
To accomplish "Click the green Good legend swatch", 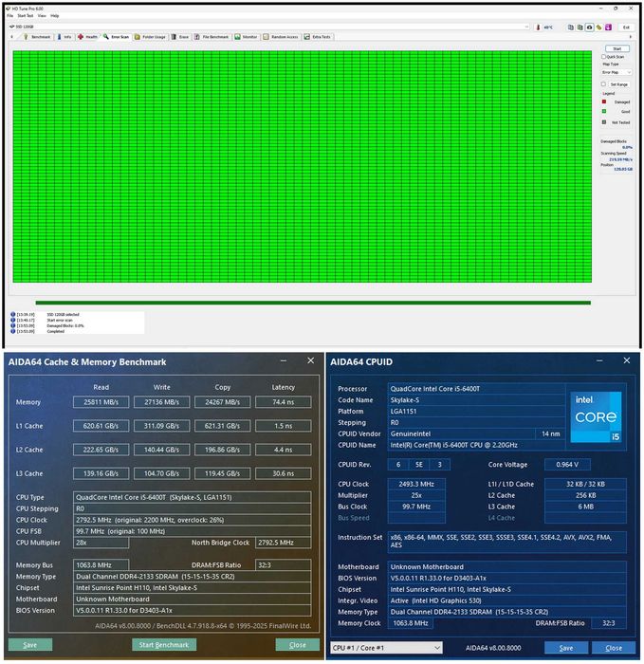I will tap(604, 111).
